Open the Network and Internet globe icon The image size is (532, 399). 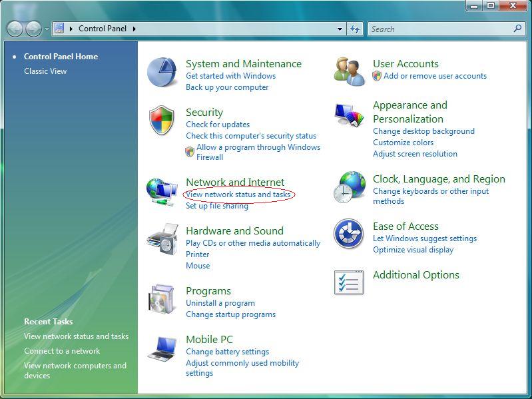pyautogui.click(x=162, y=191)
